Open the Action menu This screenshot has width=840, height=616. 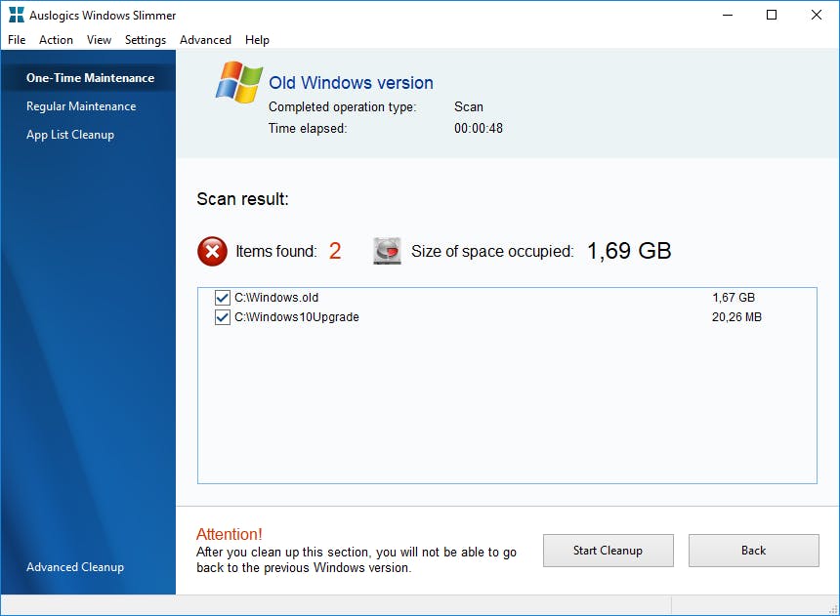pos(56,40)
